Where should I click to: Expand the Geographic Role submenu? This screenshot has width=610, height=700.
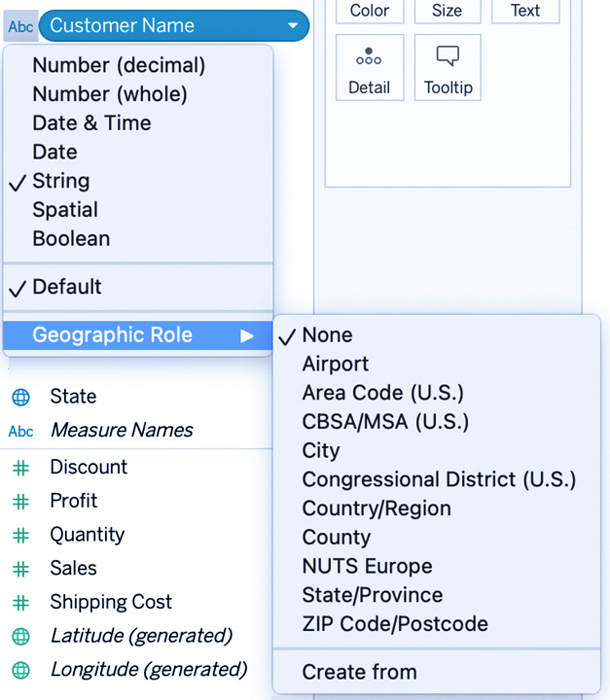point(137,335)
